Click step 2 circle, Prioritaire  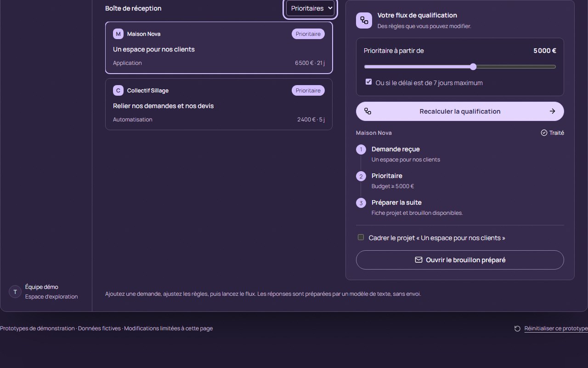click(x=361, y=176)
